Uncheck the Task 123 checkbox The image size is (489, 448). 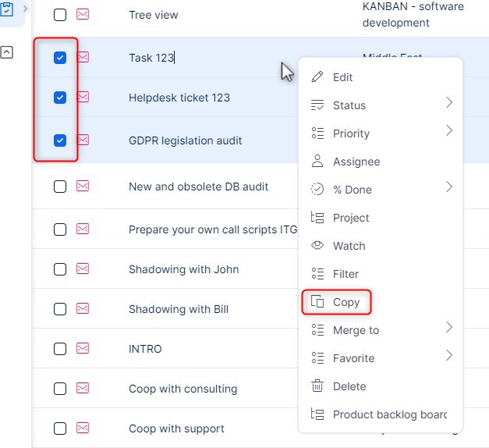pyautogui.click(x=60, y=58)
